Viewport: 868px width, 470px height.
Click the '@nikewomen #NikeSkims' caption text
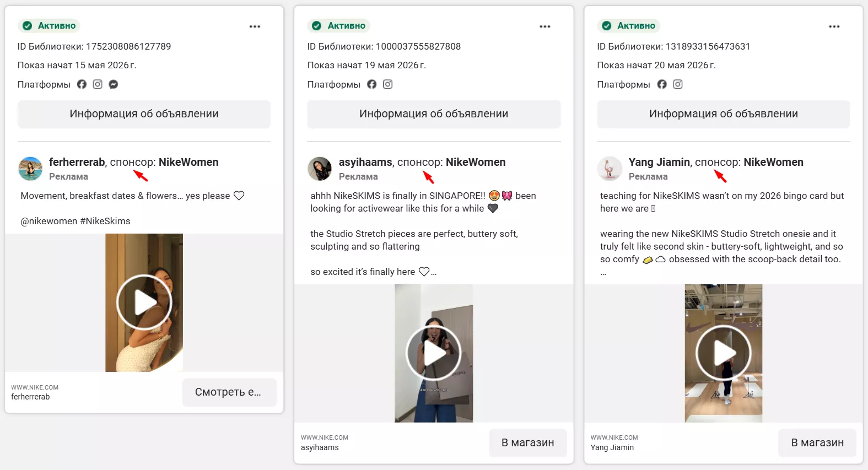76,221
